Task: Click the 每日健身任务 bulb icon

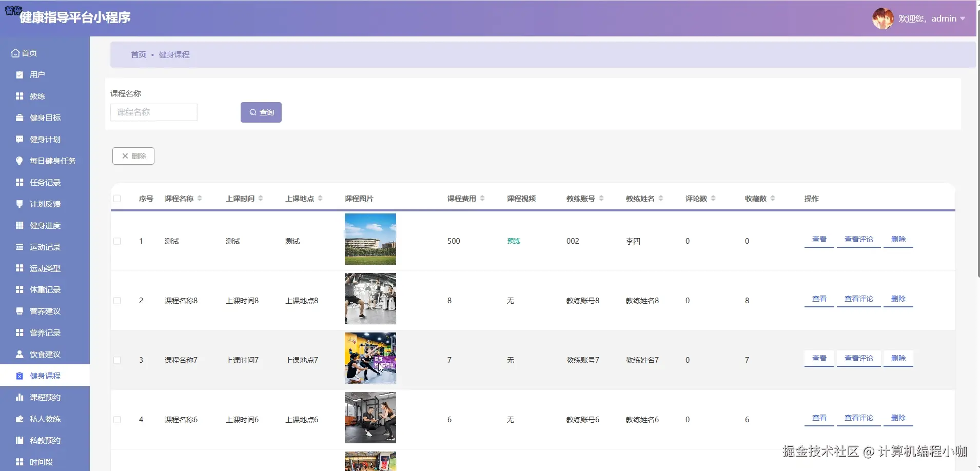Action: tap(19, 161)
